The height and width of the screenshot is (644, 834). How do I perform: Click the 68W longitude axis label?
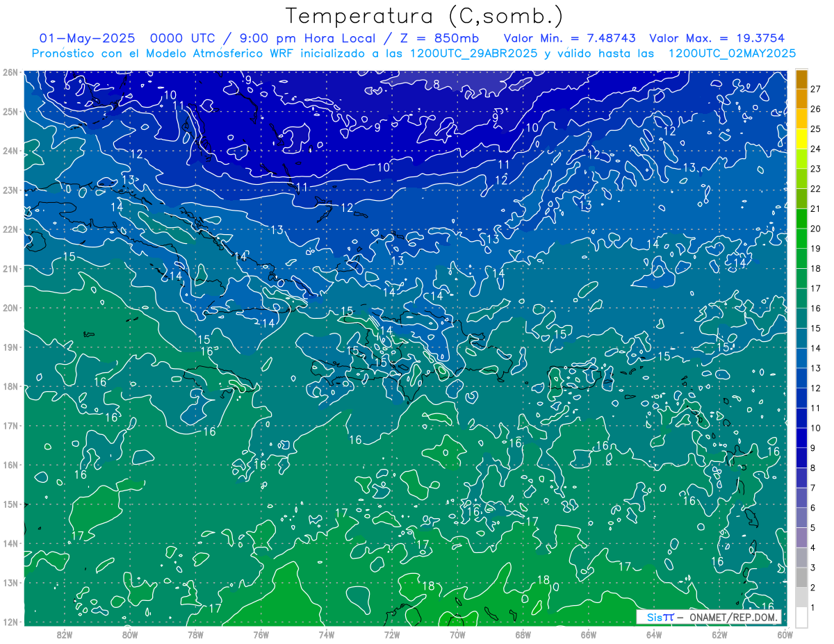coord(523,634)
